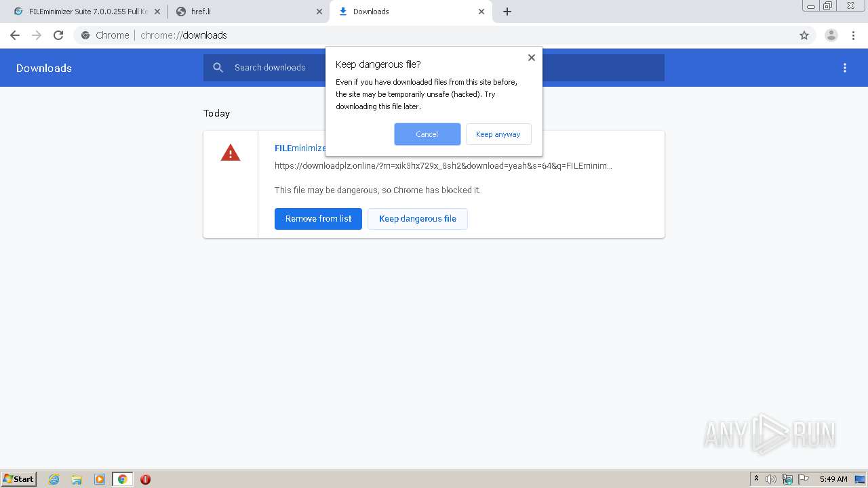Click the 5:49 AM taskbar clock
Image resolution: width=868 pixels, height=488 pixels.
[x=833, y=479]
